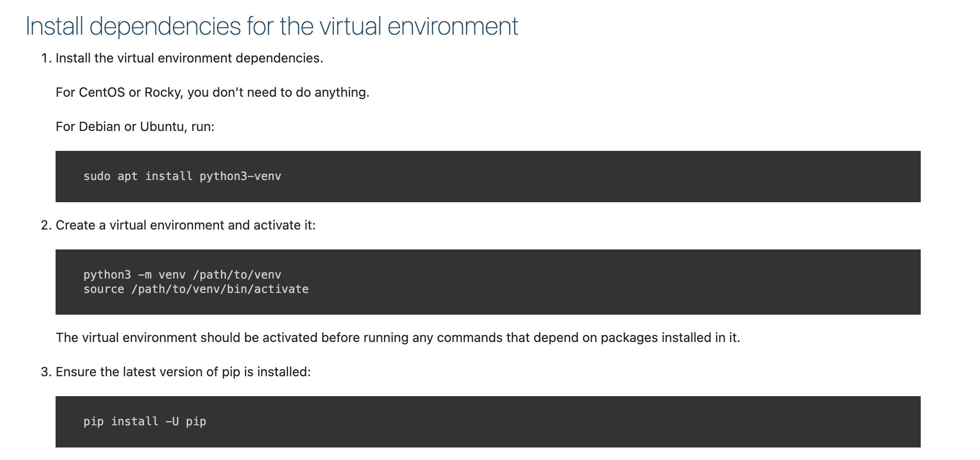Click the '-U' flag in the pip command
980x460 pixels.
click(x=172, y=422)
